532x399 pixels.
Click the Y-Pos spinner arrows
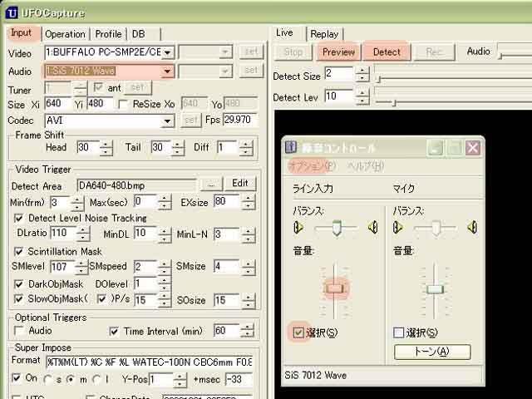(180, 380)
